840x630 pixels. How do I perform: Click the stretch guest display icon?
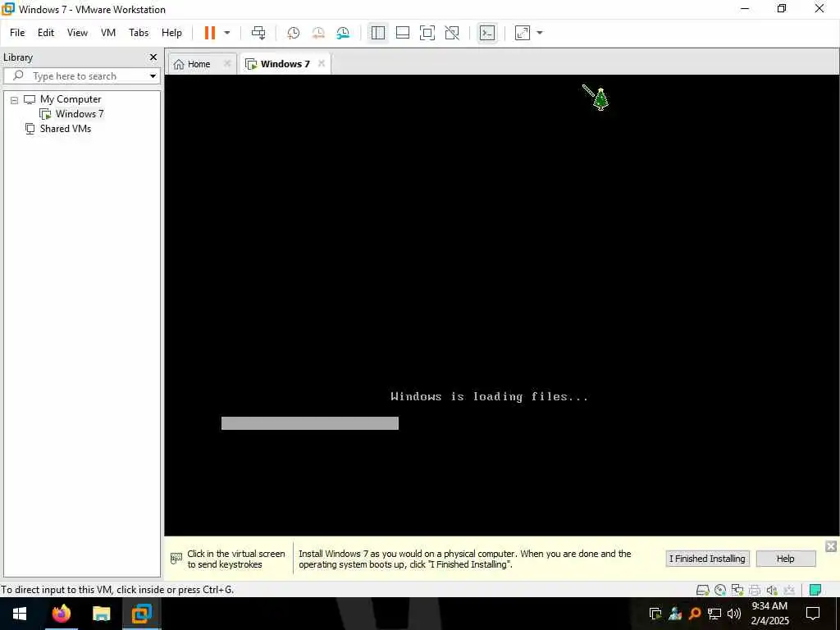click(523, 33)
